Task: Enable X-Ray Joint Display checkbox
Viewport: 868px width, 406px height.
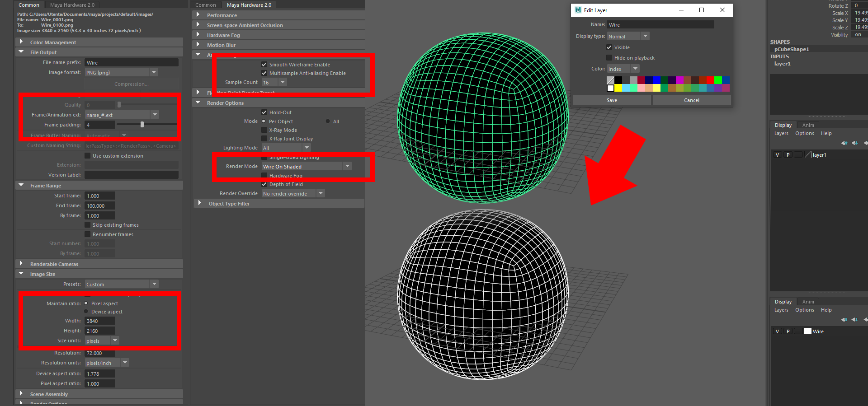Action: coord(264,139)
